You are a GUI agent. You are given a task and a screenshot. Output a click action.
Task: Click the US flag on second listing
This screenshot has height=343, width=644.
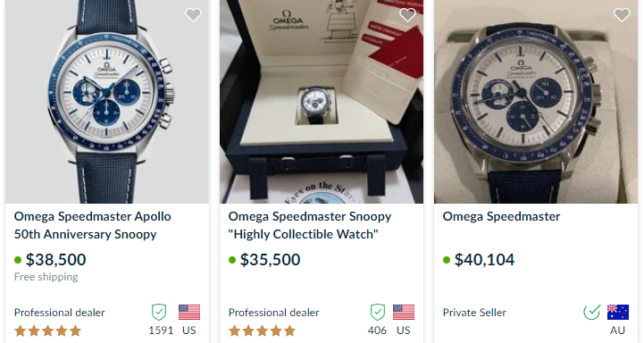click(404, 313)
